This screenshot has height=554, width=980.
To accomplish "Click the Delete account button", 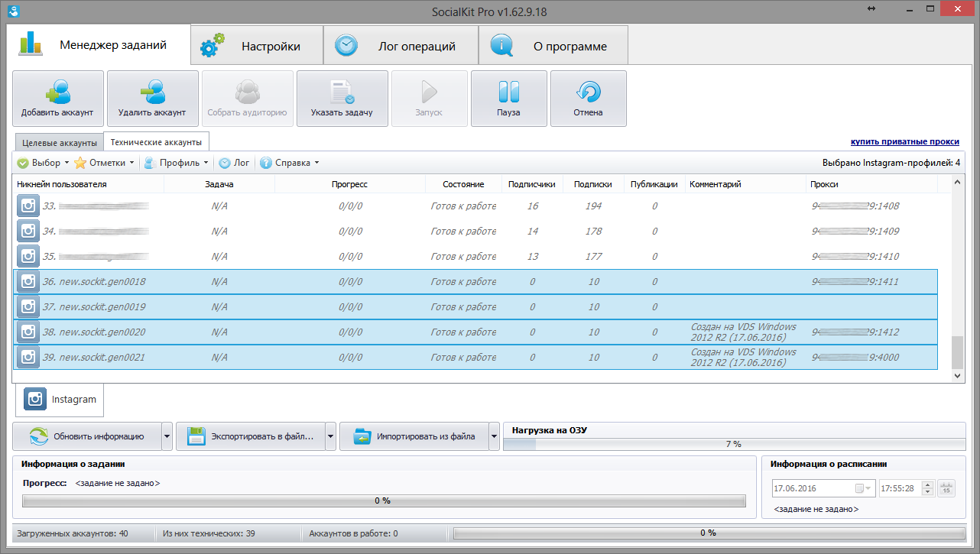I will (153, 99).
